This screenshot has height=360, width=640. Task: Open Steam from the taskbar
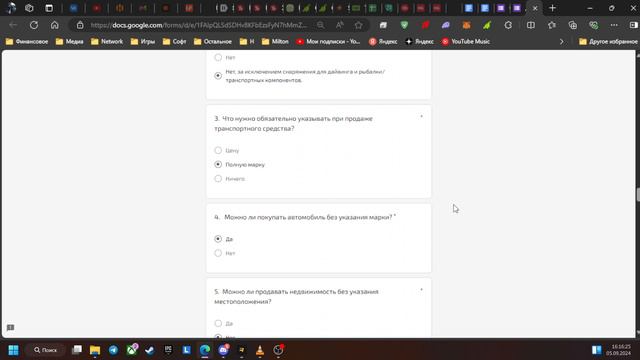point(150,350)
